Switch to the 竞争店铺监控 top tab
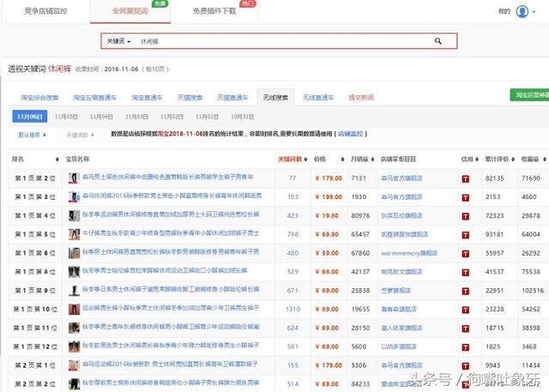 [45, 11]
